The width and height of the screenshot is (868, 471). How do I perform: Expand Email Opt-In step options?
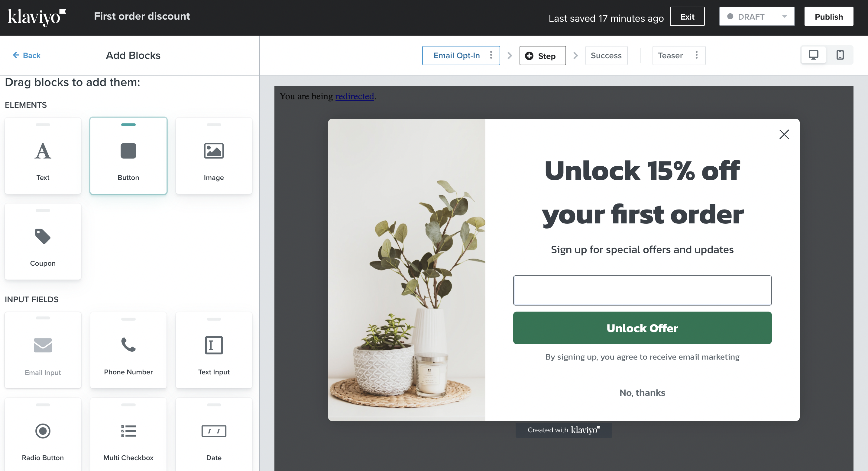(x=491, y=55)
